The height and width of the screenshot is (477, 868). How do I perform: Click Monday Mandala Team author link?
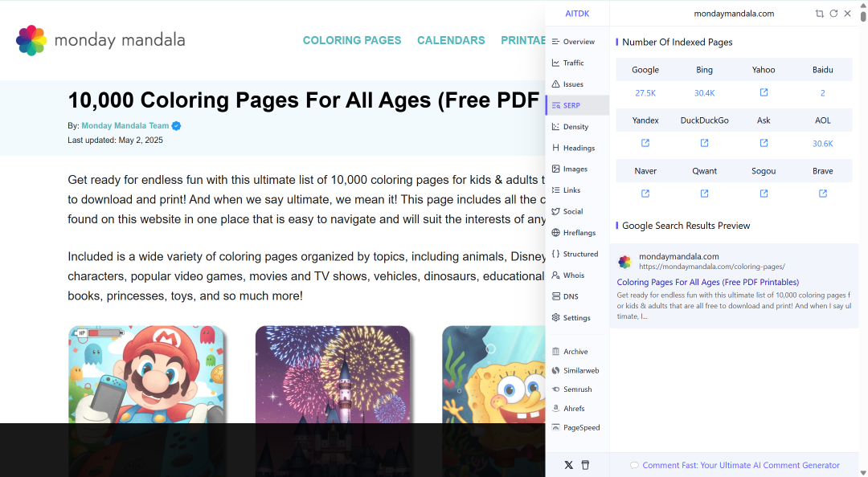coord(125,125)
